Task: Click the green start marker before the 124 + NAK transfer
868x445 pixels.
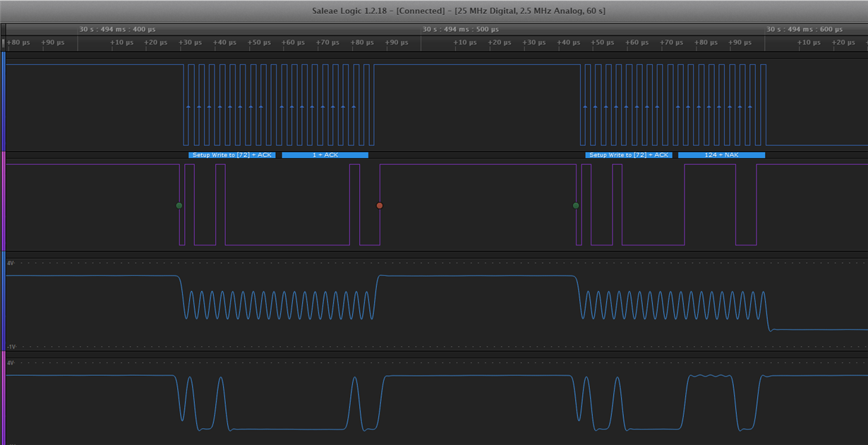Action: [576, 205]
